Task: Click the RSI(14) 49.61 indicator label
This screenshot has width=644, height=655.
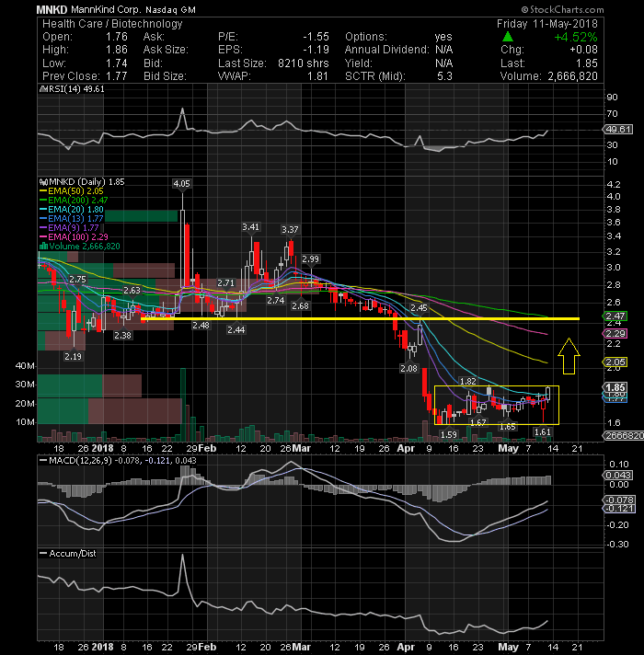Action: pos(76,89)
